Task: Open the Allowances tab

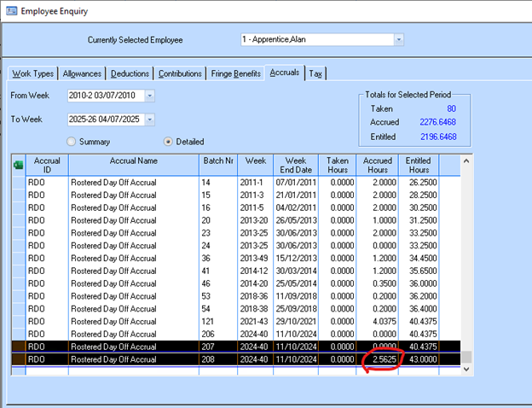Action: [x=83, y=73]
